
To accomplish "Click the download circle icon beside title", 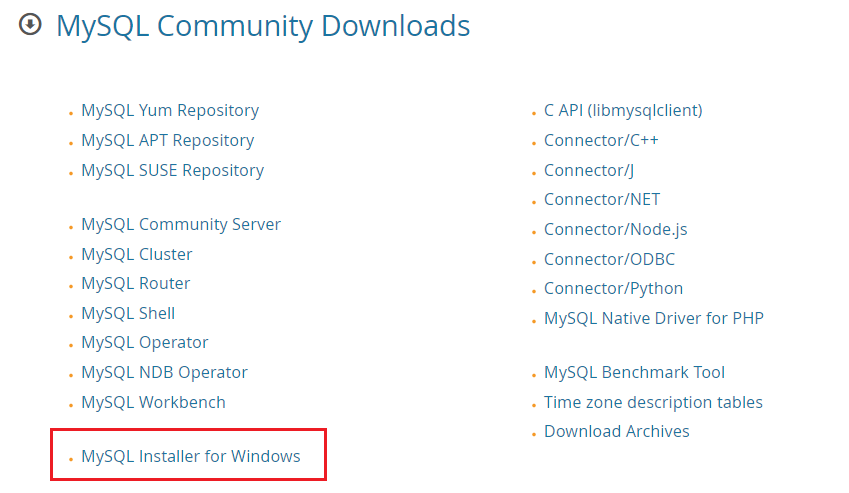I will [30, 25].
